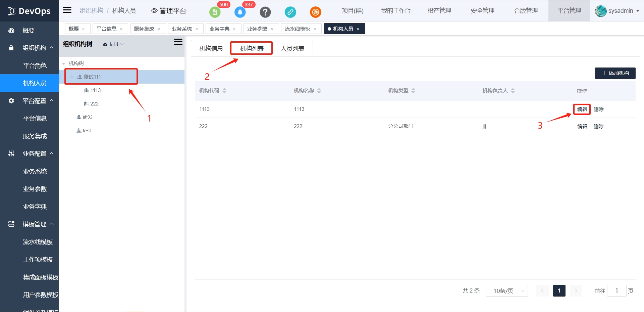This screenshot has width=644, height=312.
Task: Sort by 机构代码 column
Action: point(224,91)
